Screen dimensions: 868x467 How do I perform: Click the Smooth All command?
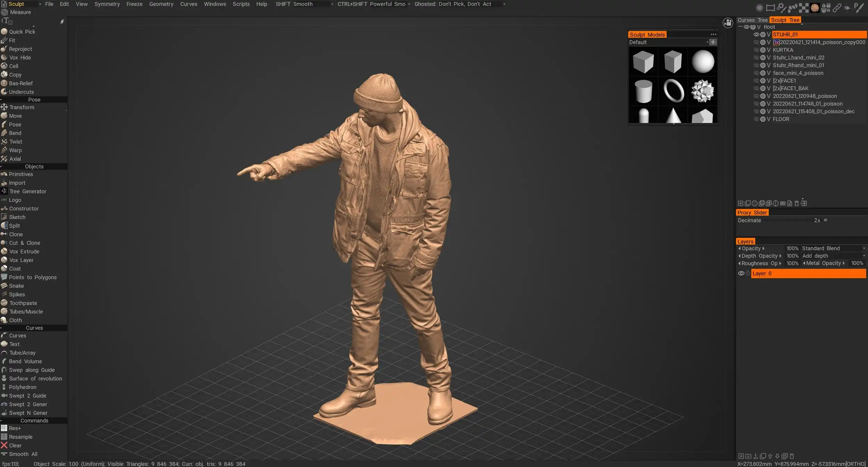pyautogui.click(x=23, y=454)
